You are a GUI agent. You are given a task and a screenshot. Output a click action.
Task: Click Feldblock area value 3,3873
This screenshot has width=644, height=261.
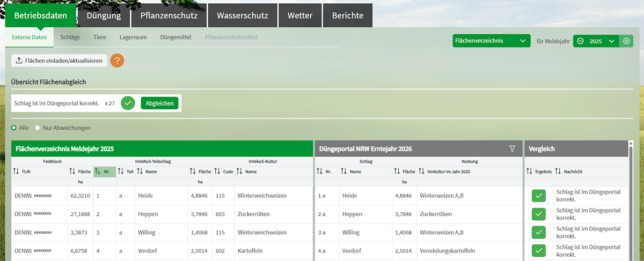tap(79, 232)
